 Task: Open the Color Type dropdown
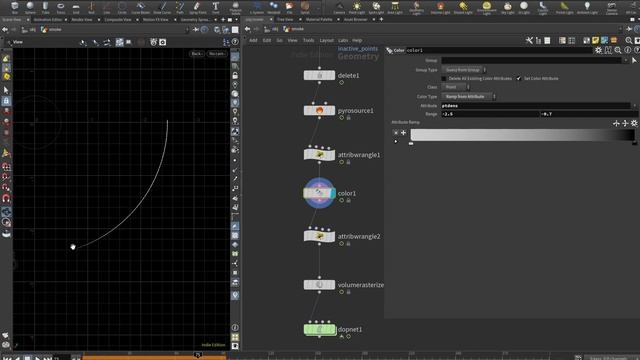click(x=469, y=97)
